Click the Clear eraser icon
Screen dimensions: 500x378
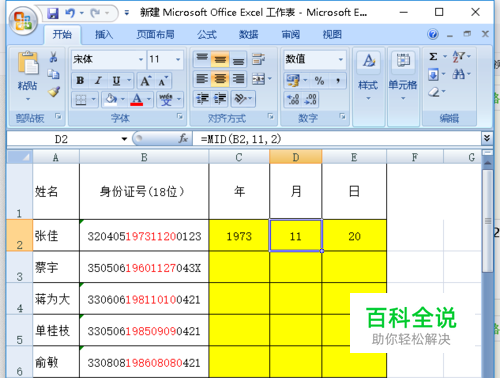(x=434, y=92)
